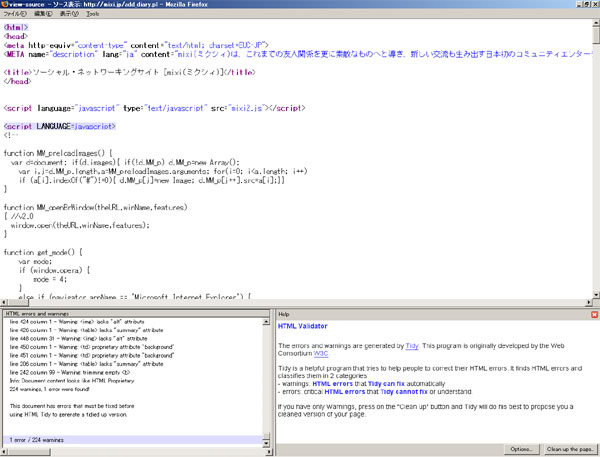Select the '224 warnings, 1 error were found' row
Image resolution: width=600 pixels, height=457 pixels.
pos(132,389)
